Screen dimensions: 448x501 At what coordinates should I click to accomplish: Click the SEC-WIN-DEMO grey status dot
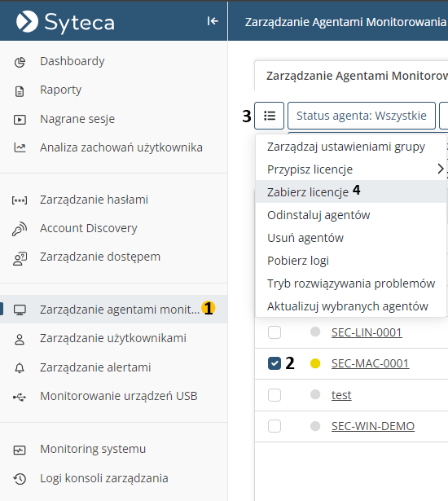pyautogui.click(x=315, y=426)
